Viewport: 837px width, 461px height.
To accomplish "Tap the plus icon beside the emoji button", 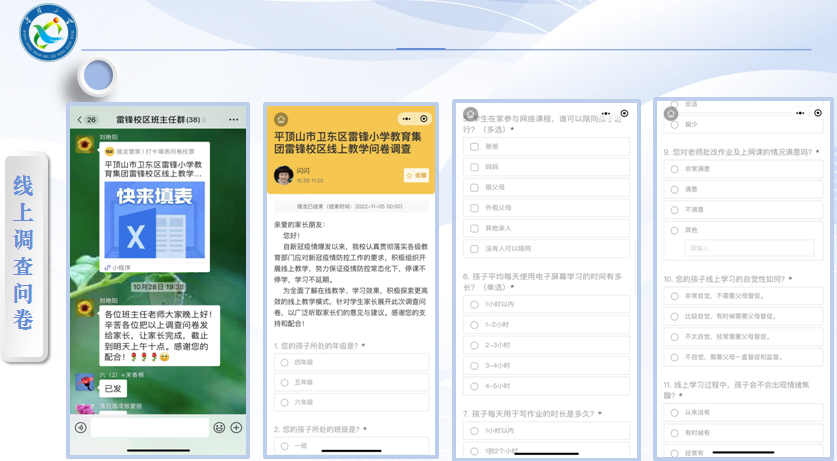I will (x=236, y=427).
